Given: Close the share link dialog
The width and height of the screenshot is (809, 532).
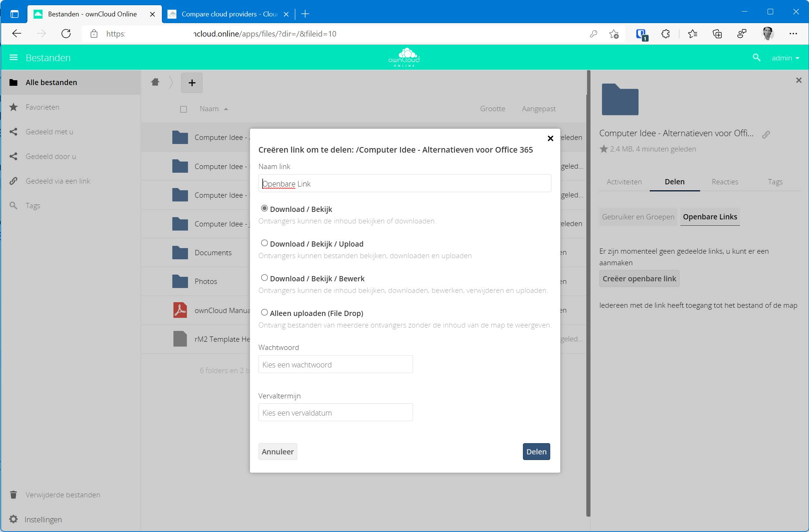Looking at the screenshot, I should point(550,138).
